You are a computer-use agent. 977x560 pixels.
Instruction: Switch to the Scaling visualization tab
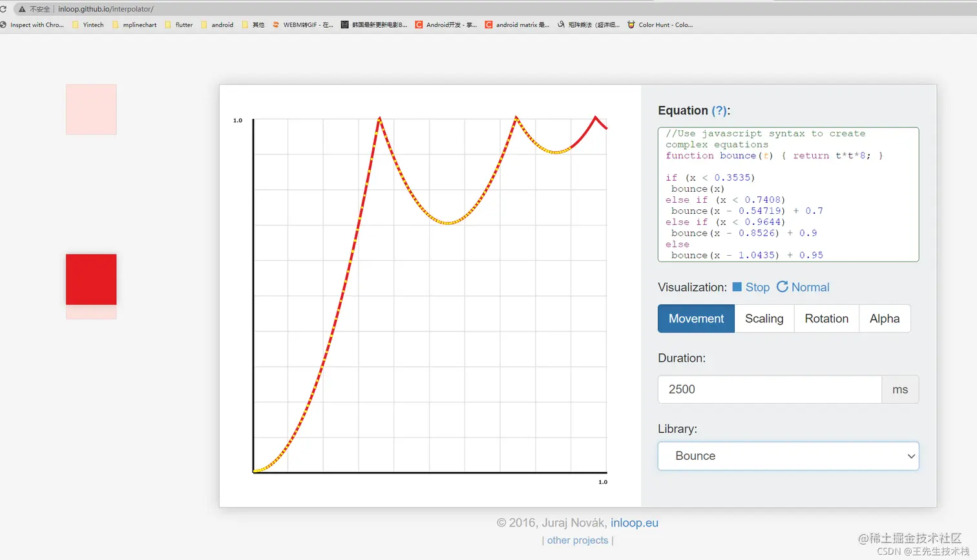click(x=764, y=318)
